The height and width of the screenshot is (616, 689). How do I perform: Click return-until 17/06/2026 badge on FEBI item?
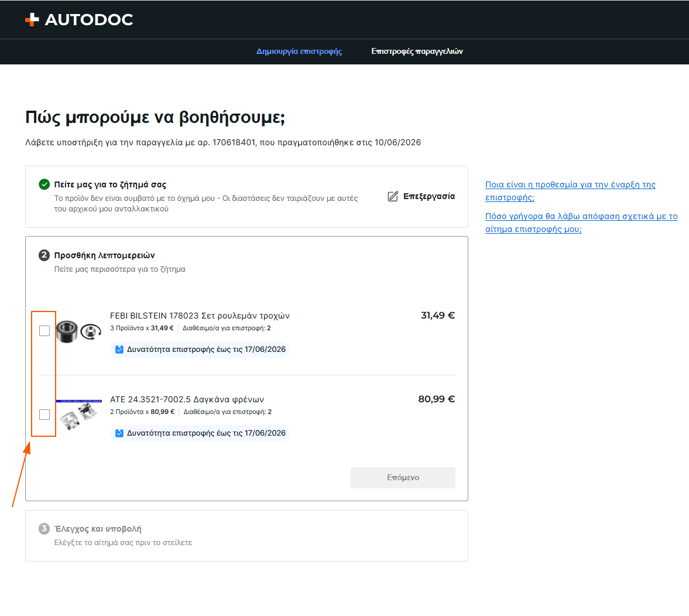pyautogui.click(x=200, y=350)
